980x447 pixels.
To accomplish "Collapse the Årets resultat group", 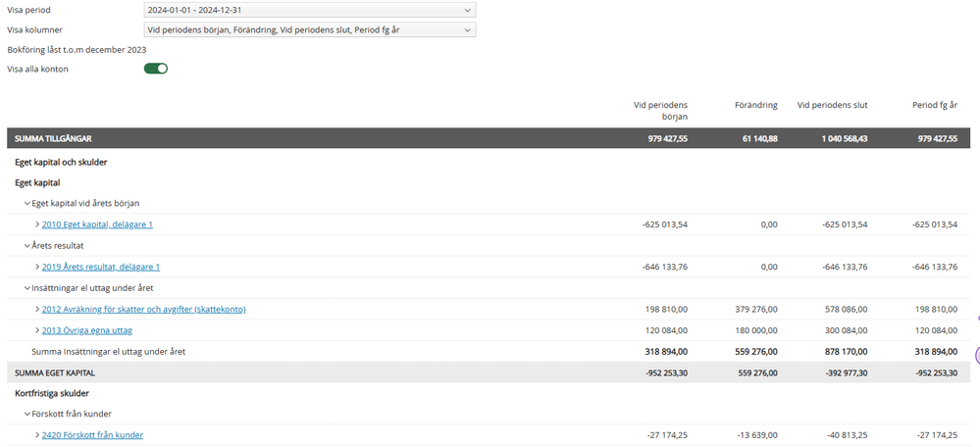I will (27, 245).
